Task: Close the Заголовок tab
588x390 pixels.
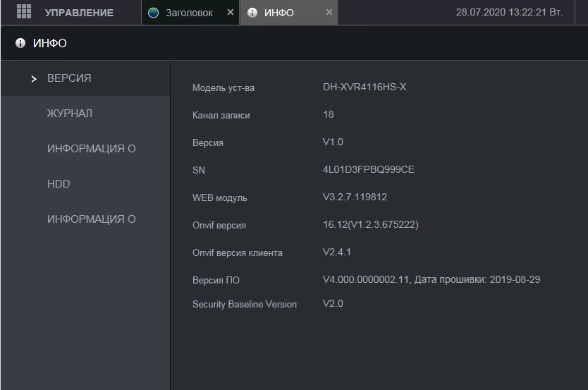Action: click(x=231, y=13)
